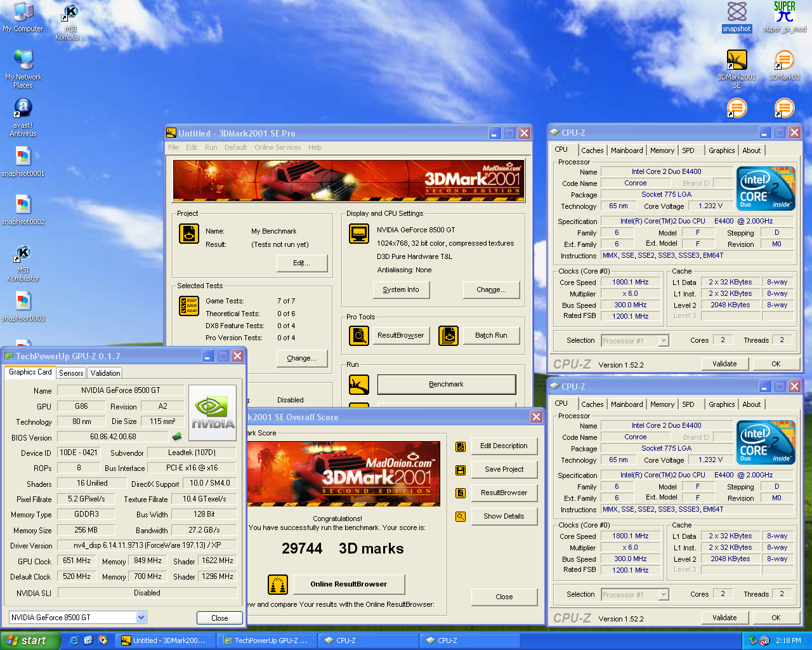Viewport: 812px width, 650px height.
Task: Click the Selected Tests checklist icon
Action: click(189, 306)
